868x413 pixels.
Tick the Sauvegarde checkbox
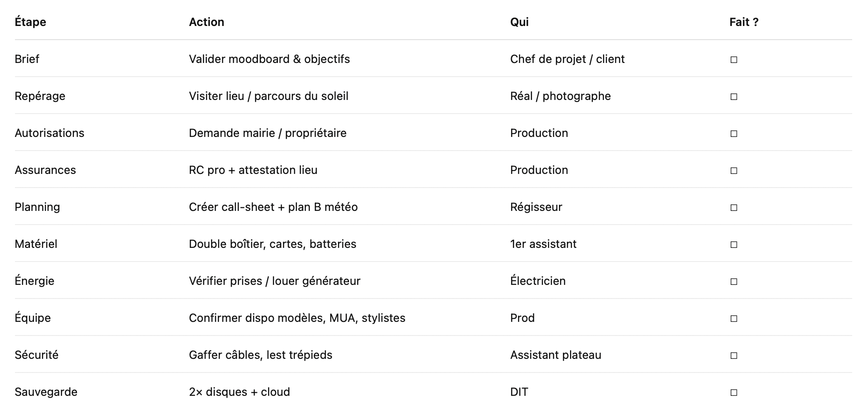tap(734, 392)
